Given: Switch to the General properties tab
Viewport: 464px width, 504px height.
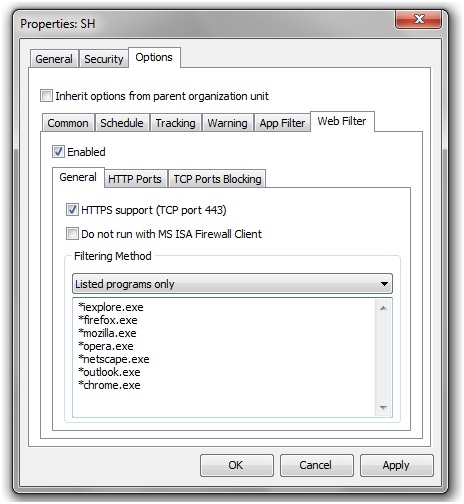Looking at the screenshot, I should (54, 59).
